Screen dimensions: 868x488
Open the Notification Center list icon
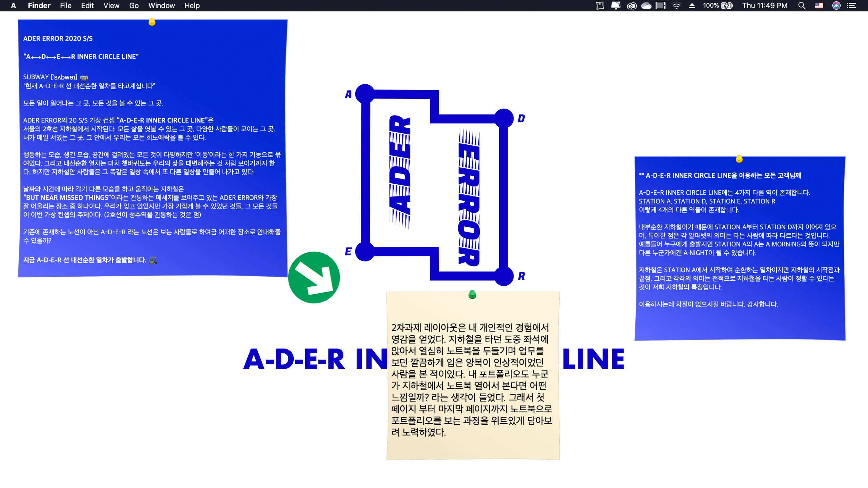(852, 6)
